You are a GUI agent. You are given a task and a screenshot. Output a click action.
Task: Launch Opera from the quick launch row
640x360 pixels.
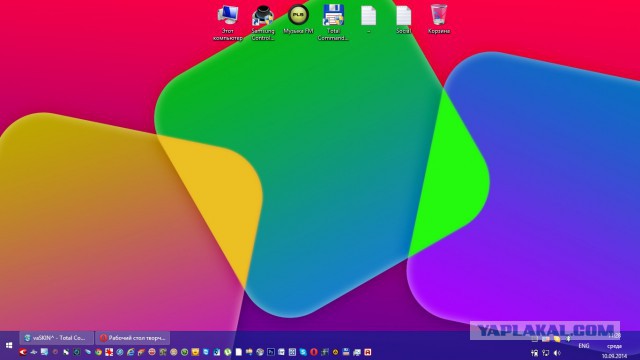pos(313,352)
